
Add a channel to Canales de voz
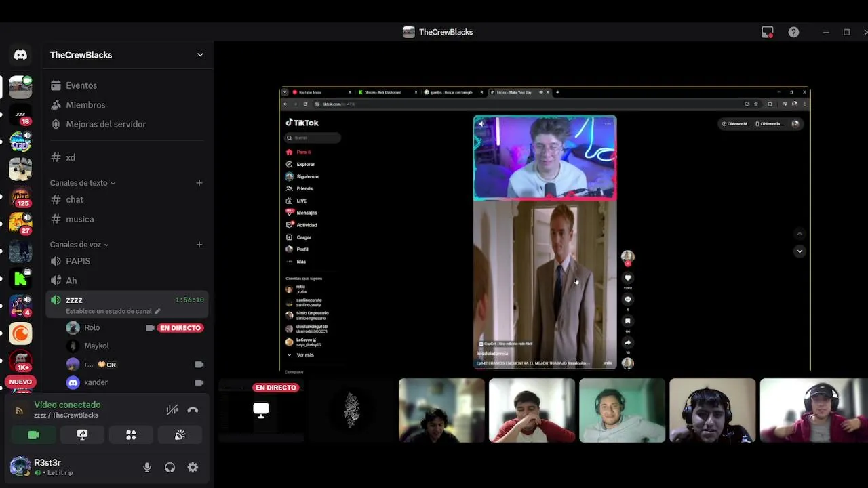point(199,245)
